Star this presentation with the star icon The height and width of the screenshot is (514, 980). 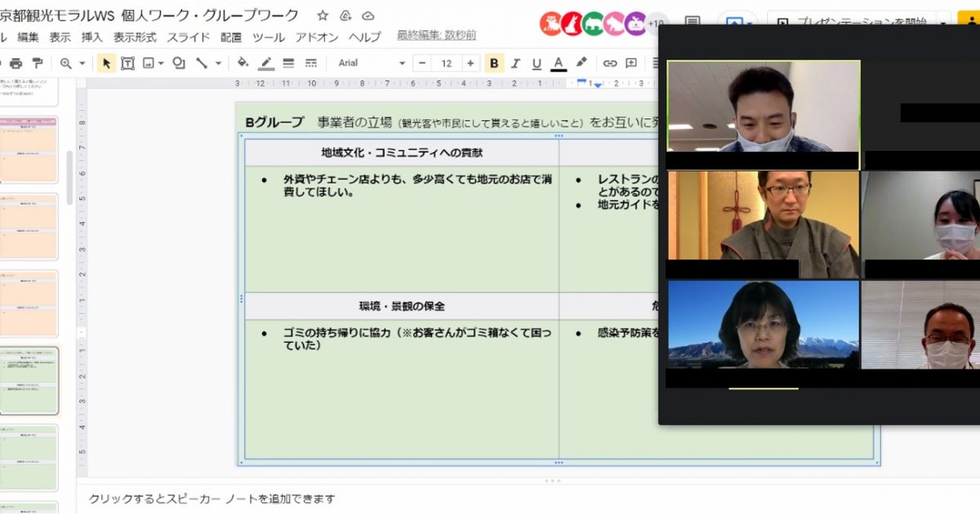coord(323,16)
